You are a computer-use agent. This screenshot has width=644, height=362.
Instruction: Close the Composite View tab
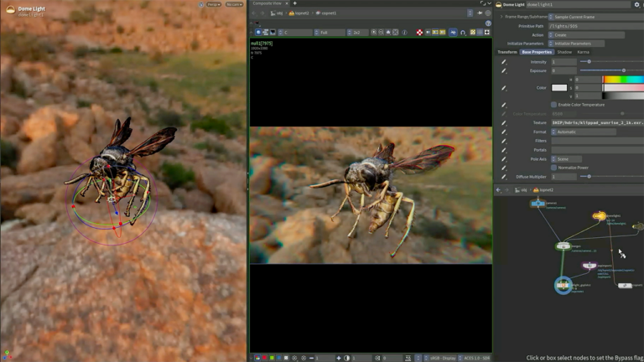pos(287,3)
